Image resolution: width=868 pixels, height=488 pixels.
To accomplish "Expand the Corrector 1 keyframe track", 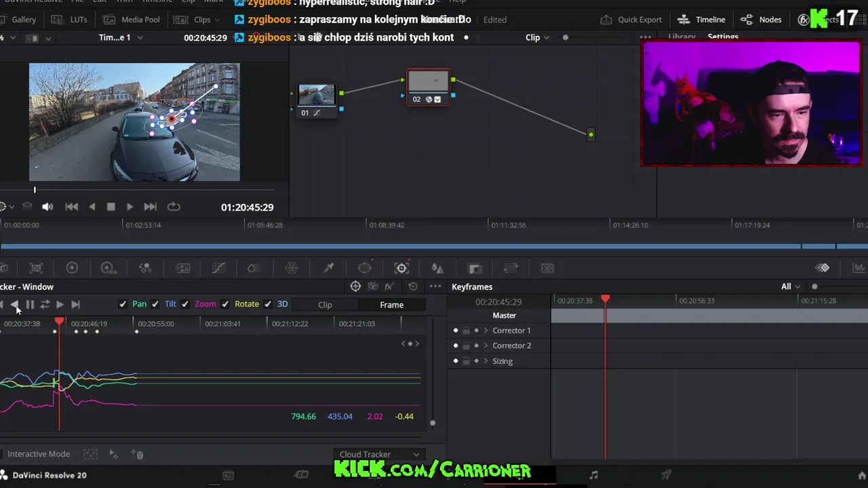I will (486, 331).
